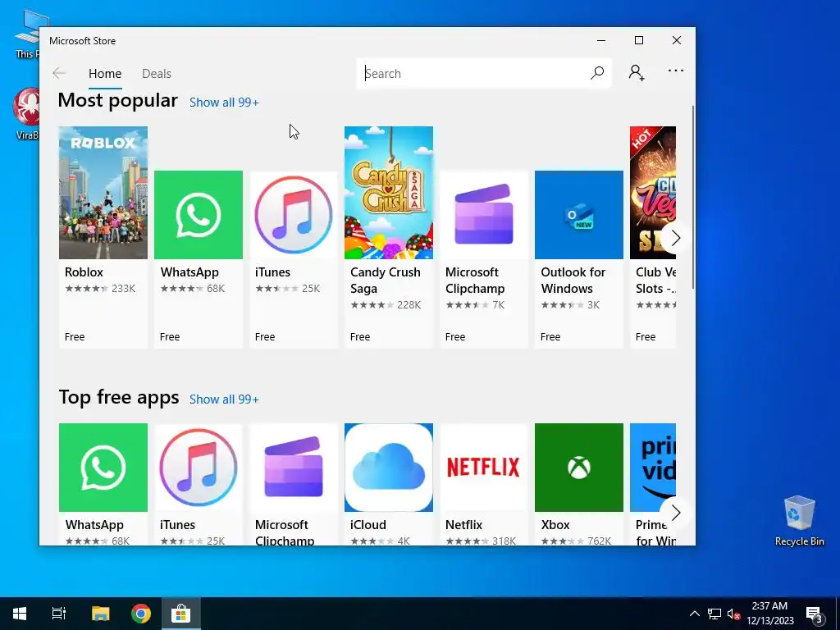This screenshot has width=840, height=630.
Task: Go back with the back arrow
Action: pos(59,73)
